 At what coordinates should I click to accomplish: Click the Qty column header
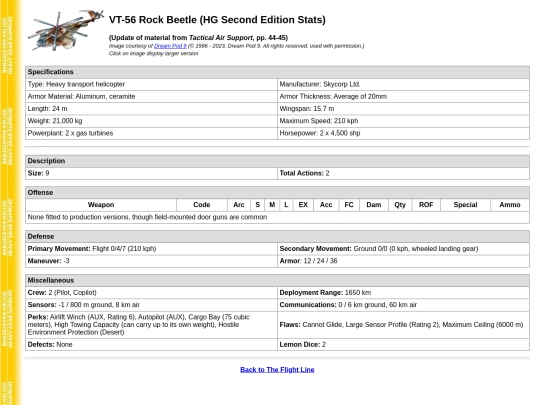point(400,205)
